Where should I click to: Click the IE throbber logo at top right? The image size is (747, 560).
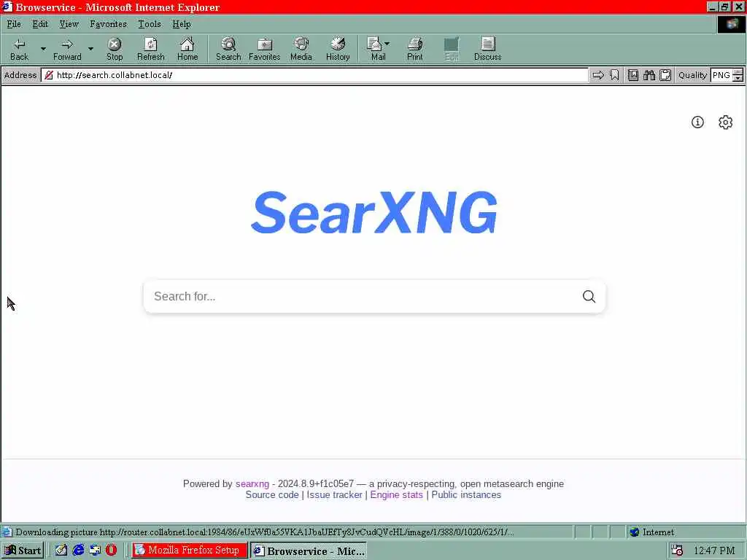(x=731, y=24)
